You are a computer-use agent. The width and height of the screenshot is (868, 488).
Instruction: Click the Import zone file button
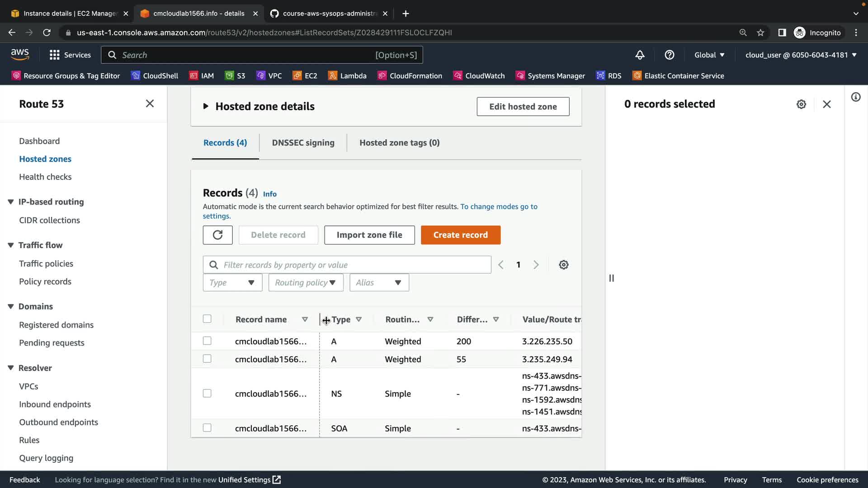369,235
